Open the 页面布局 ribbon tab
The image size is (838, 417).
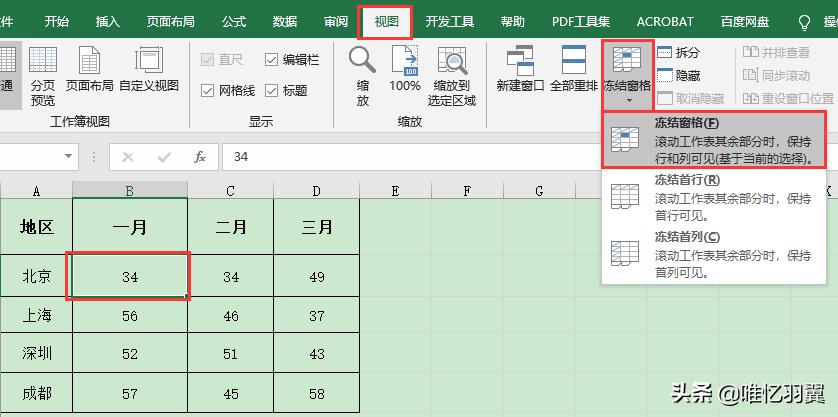[170, 22]
